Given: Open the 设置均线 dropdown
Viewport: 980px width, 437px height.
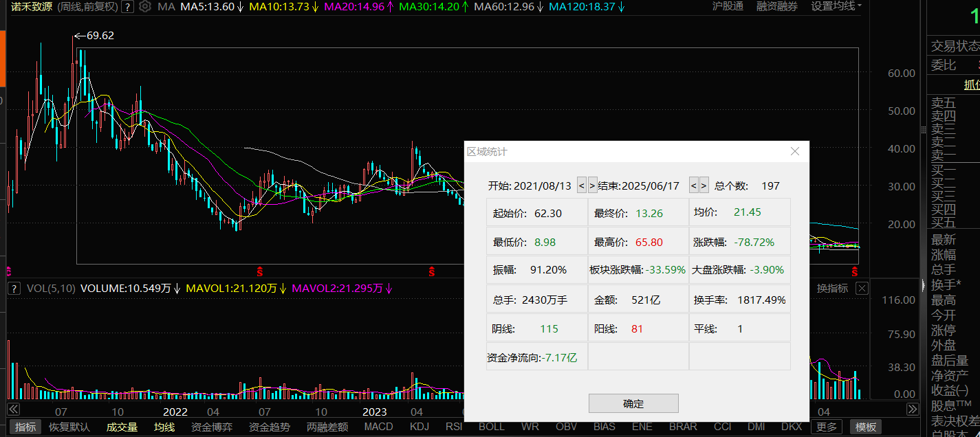Looking at the screenshot, I should tap(836, 6).
